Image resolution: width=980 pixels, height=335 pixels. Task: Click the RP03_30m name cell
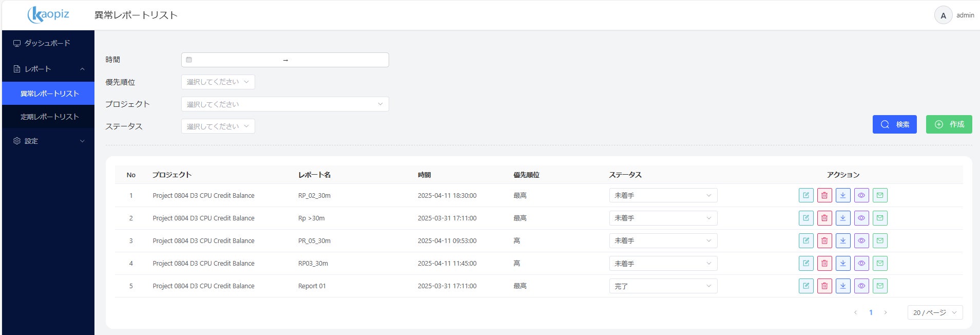point(313,263)
